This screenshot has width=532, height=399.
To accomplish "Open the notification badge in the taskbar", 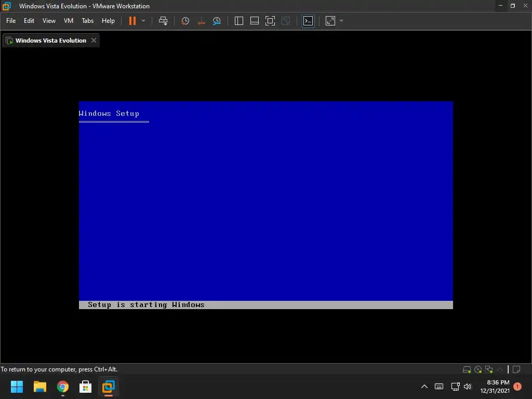I will coord(517,387).
